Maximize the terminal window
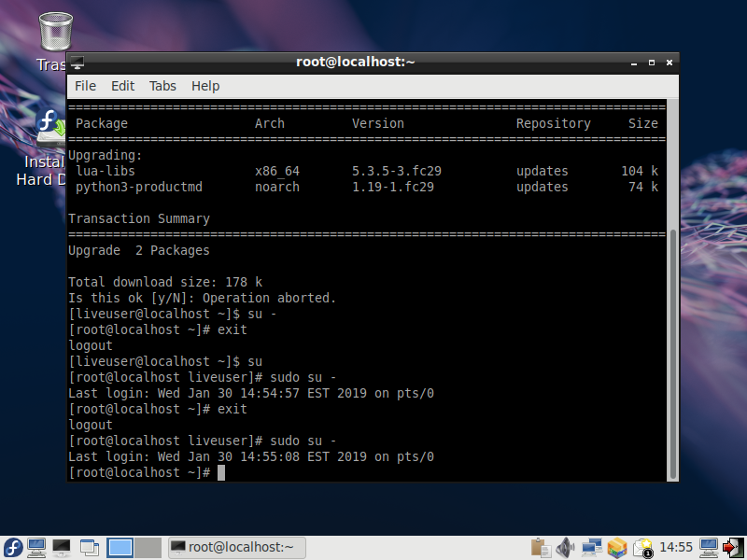747x560 pixels. click(651, 63)
